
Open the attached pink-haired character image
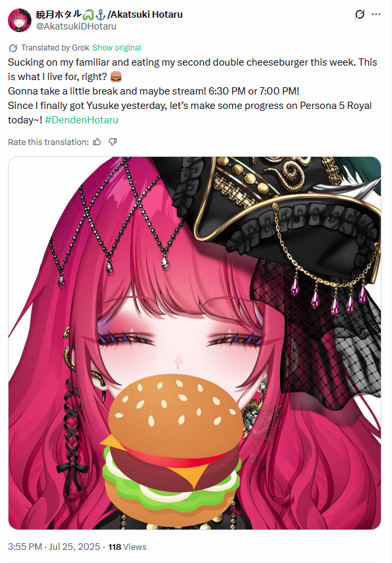195,343
